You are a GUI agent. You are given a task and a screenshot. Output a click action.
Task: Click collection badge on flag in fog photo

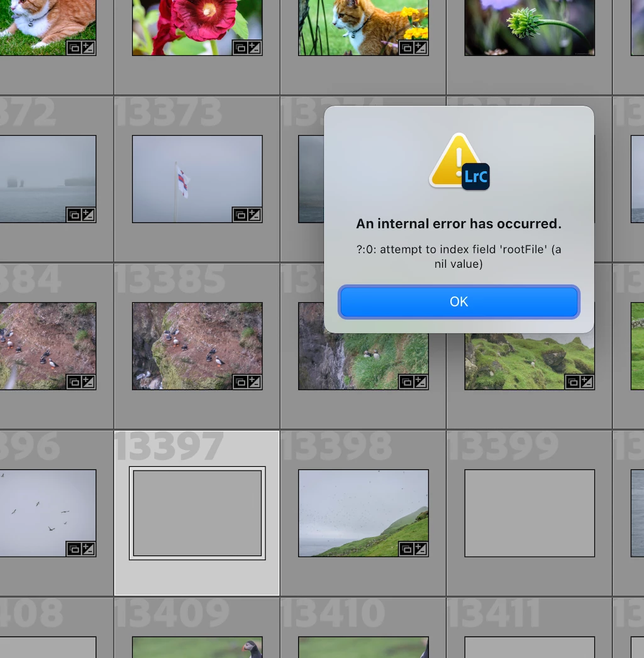[x=240, y=215]
